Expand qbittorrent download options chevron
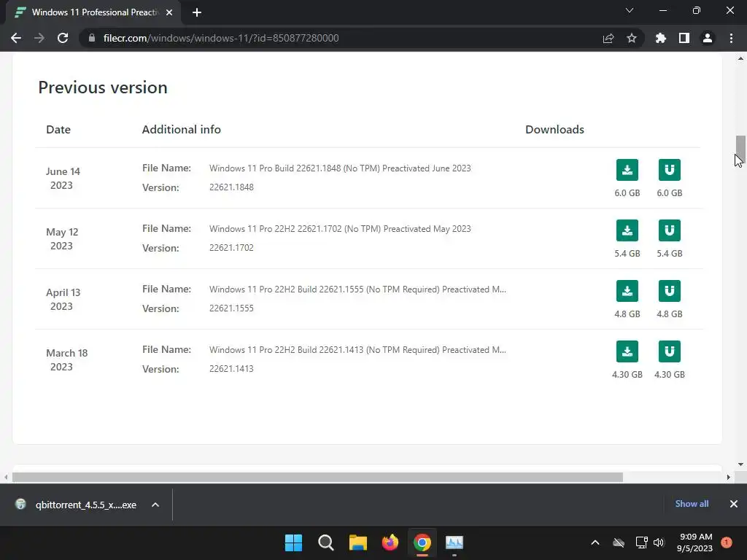Image resolution: width=747 pixels, height=560 pixels. click(155, 505)
